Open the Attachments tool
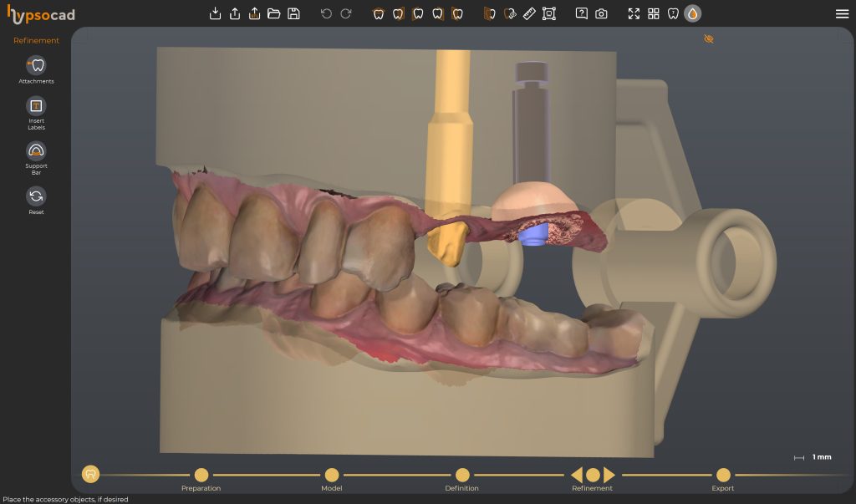This screenshot has width=856, height=504. click(x=36, y=66)
